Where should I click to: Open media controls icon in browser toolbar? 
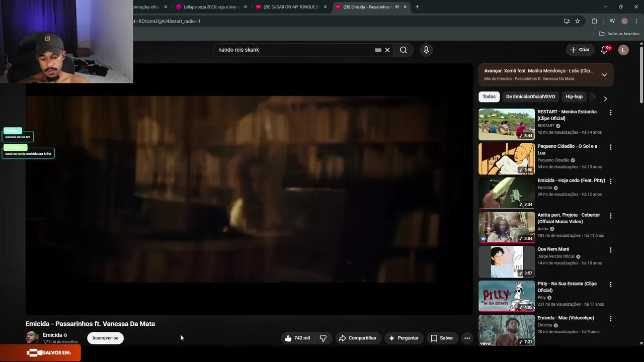(612, 21)
